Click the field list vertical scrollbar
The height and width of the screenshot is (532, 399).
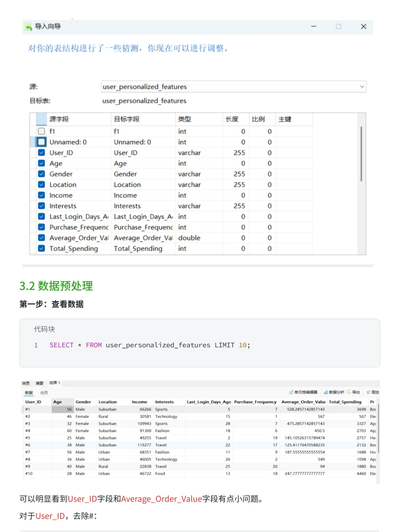point(361,154)
